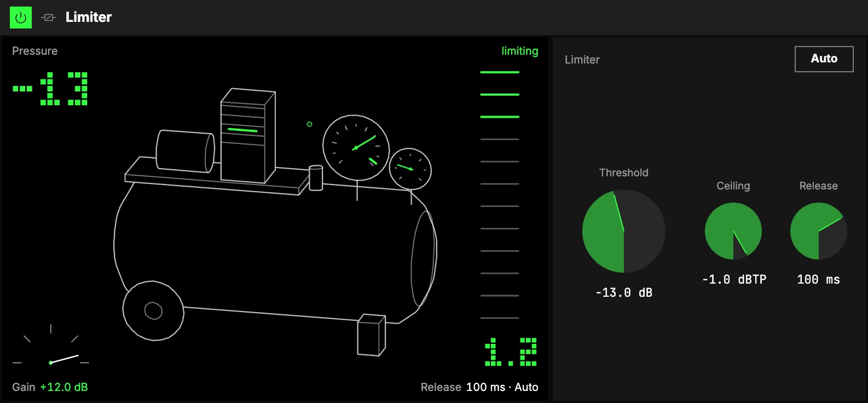Viewport: 868px width, 403px height.
Task: Click the Gain +12.0 dB readout
Action: coord(50,387)
